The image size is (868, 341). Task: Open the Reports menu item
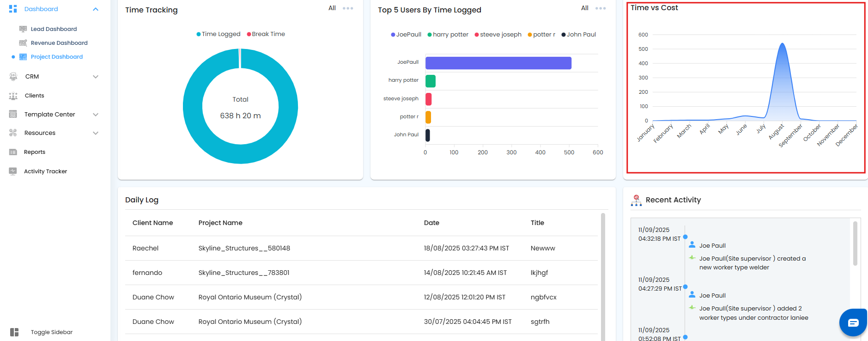coord(35,152)
